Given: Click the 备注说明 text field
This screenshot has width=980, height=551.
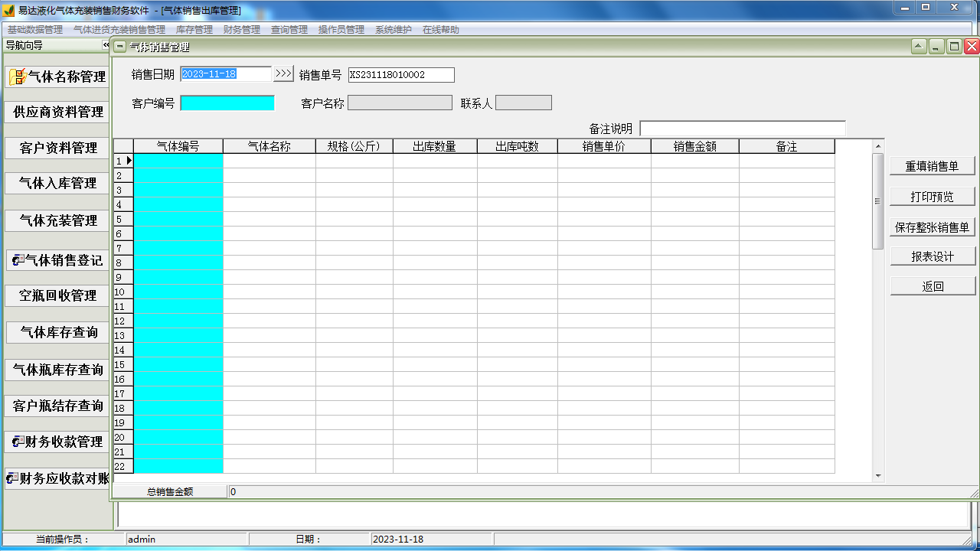Looking at the screenshot, I should [x=743, y=129].
